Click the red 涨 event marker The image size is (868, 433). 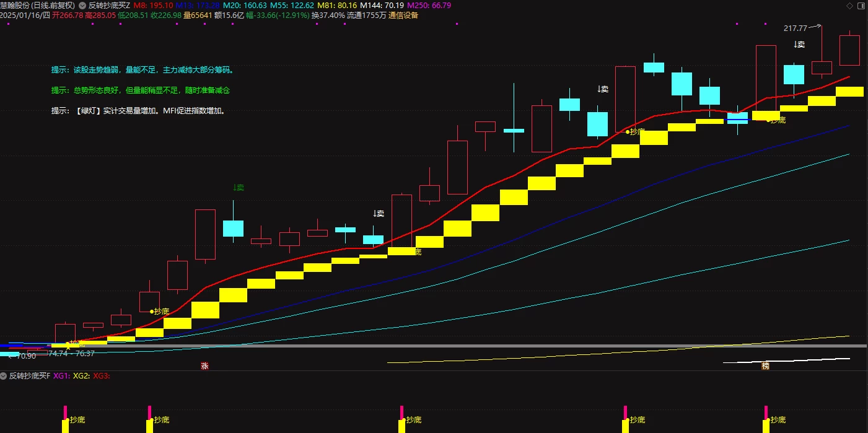[x=204, y=366]
